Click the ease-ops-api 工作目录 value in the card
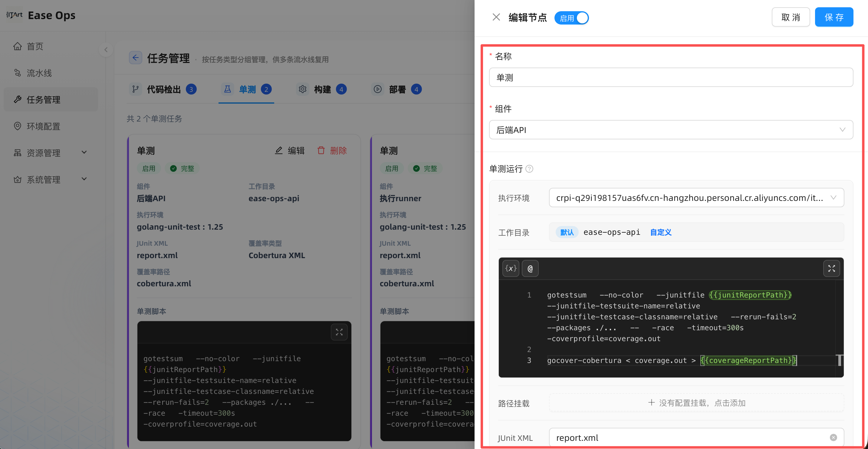Screen dimensions: 868x449 click(274, 198)
